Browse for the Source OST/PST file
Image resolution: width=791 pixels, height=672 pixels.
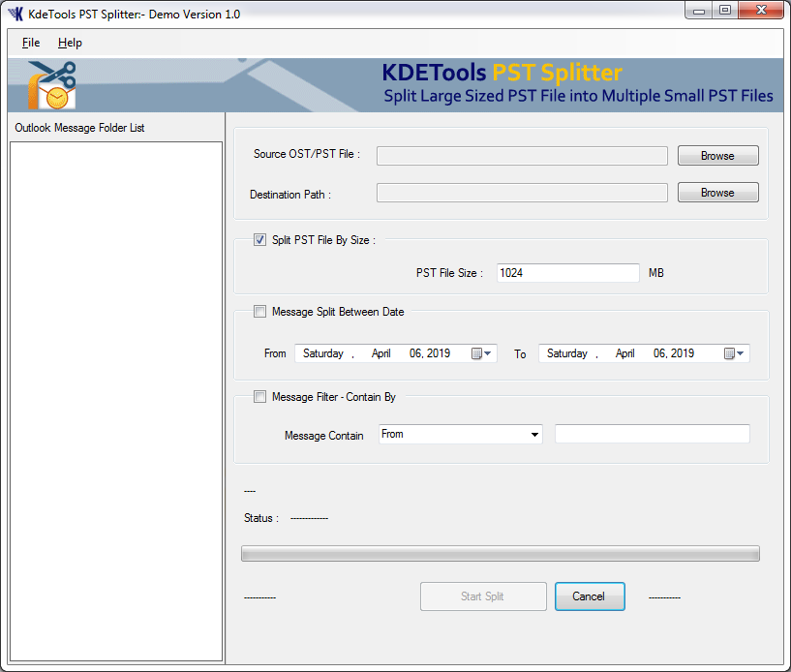[716, 155]
